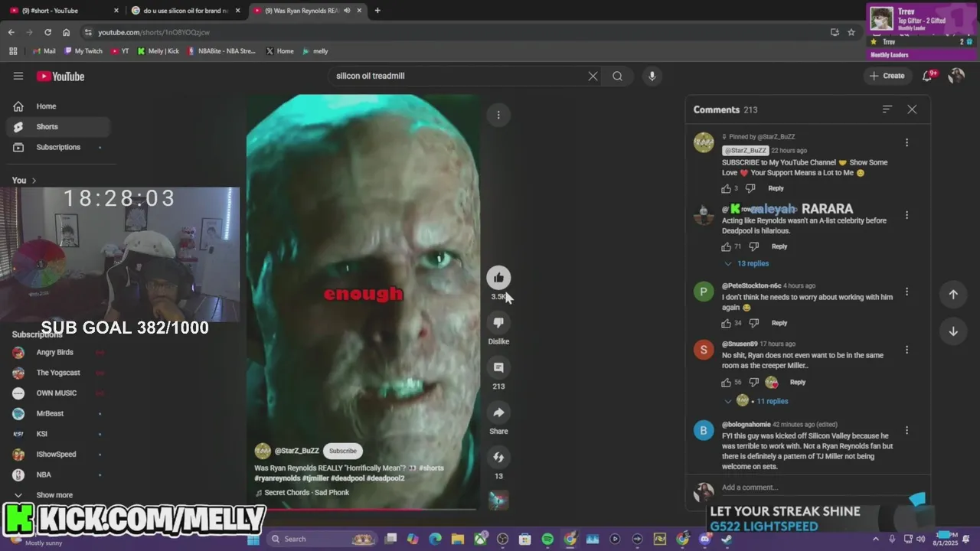Image resolution: width=980 pixels, height=551 pixels.
Task: Open Subscriptions in the sidebar
Action: [58, 147]
